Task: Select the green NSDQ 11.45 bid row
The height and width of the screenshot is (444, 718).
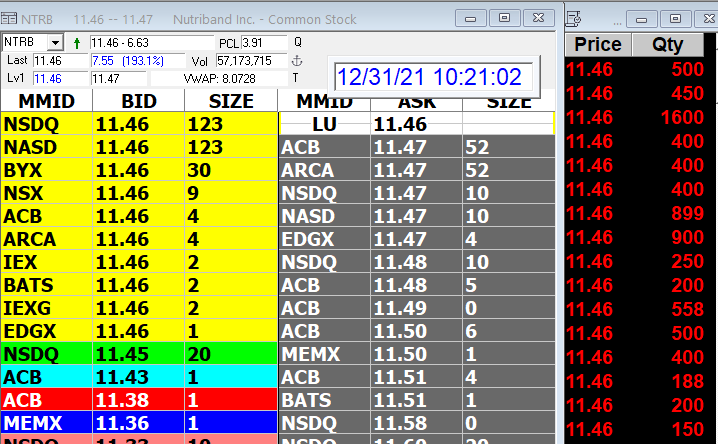Action: point(139,354)
